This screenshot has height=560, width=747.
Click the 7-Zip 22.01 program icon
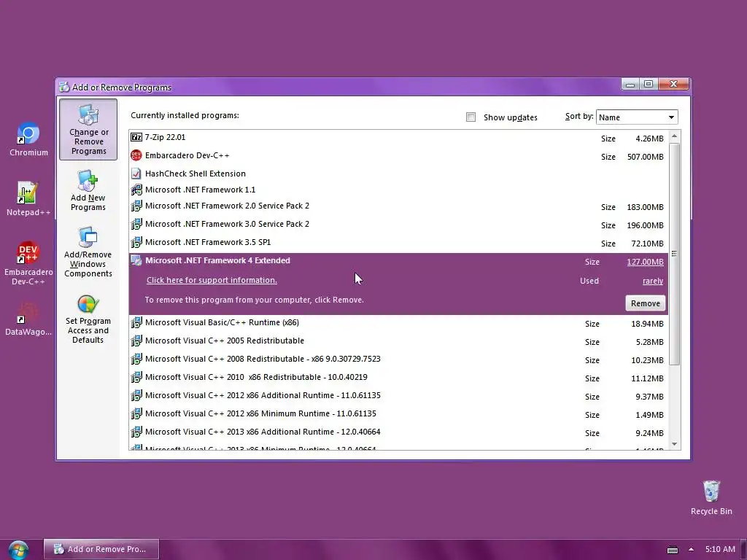136,137
